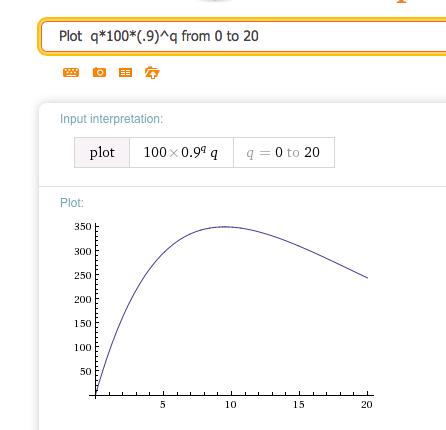Click the 100×0.9^q q expression cell

(x=181, y=153)
